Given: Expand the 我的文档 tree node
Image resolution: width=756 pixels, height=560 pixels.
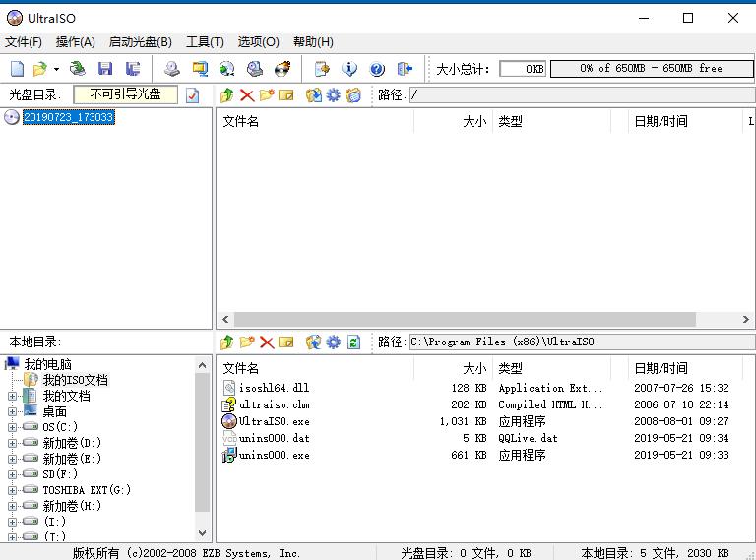Looking at the screenshot, I should (x=13, y=397).
